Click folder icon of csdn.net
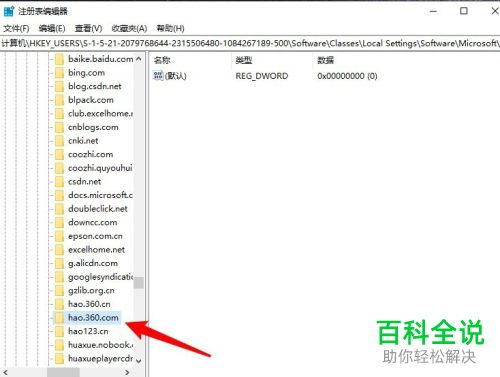 click(x=59, y=182)
